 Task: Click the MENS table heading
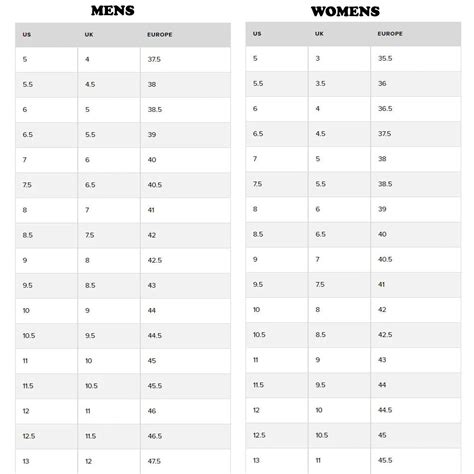pos(113,11)
